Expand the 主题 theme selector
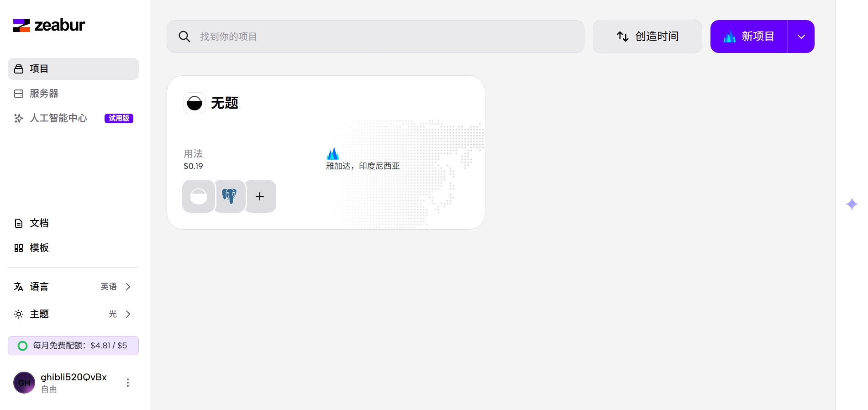Image resolution: width=868 pixels, height=410 pixels. tap(73, 314)
